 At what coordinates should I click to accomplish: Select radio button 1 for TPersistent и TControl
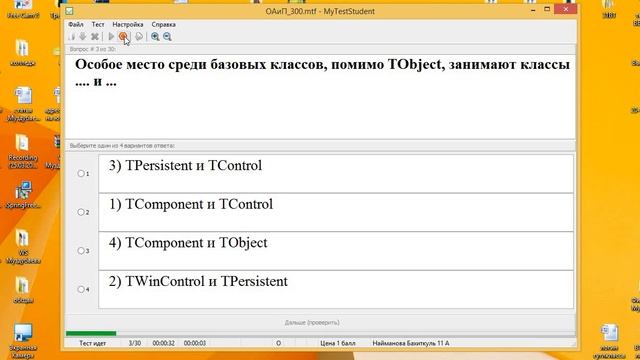tap(81, 173)
